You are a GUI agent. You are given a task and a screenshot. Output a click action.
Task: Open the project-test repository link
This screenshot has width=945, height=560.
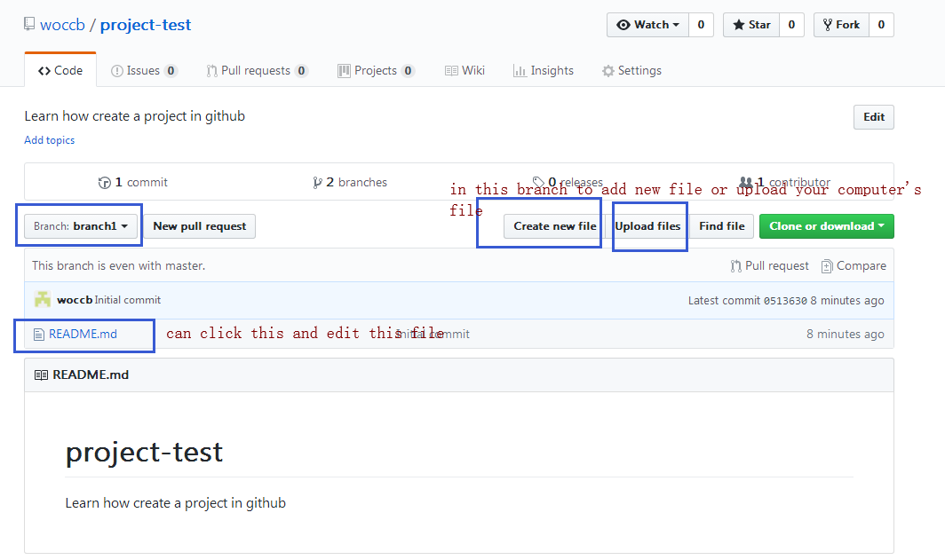coord(146,25)
